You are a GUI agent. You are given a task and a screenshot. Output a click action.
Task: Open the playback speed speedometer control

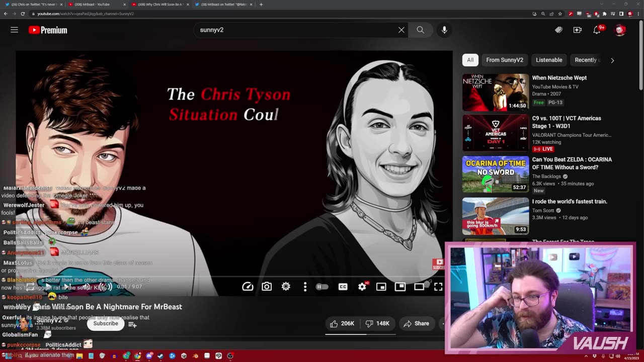tap(248, 287)
